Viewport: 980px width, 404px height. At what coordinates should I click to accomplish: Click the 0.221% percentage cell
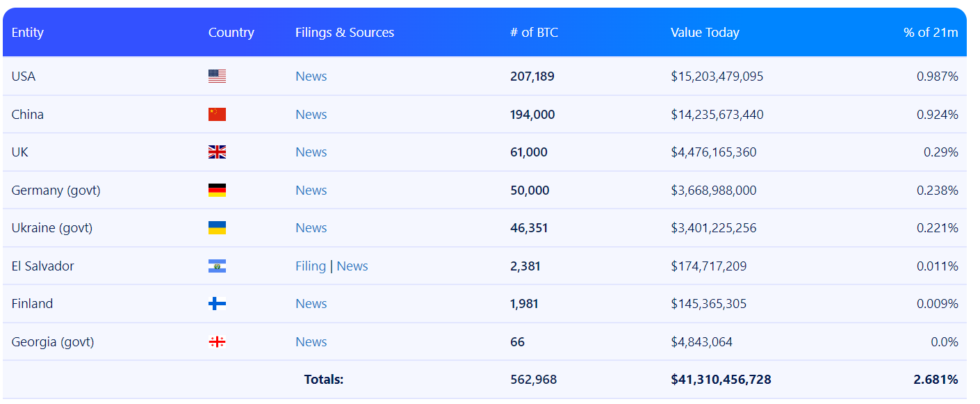pyautogui.click(x=938, y=228)
